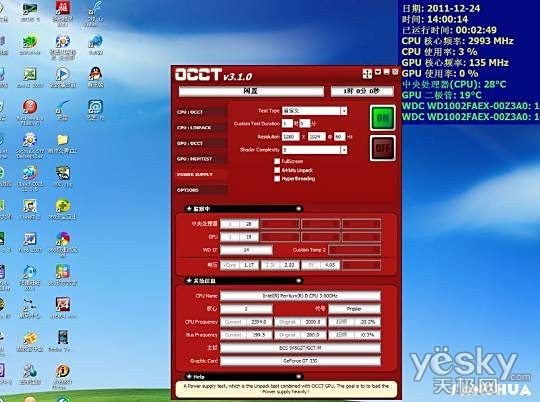The height and width of the screenshot is (402, 540).
Task: Click the GeForce graphic card value
Action: coord(300,361)
